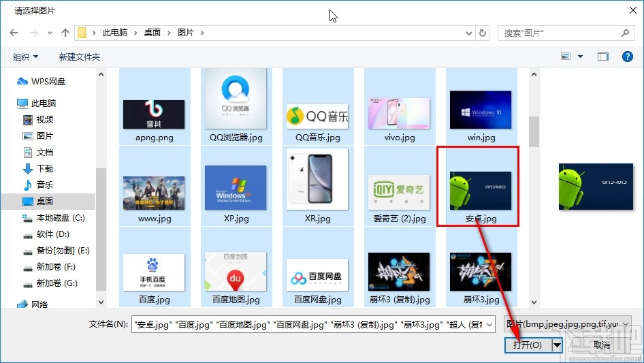This screenshot has height=363, width=644.
Task: Select the 崩坏3.jpg file
Action: (481, 267)
